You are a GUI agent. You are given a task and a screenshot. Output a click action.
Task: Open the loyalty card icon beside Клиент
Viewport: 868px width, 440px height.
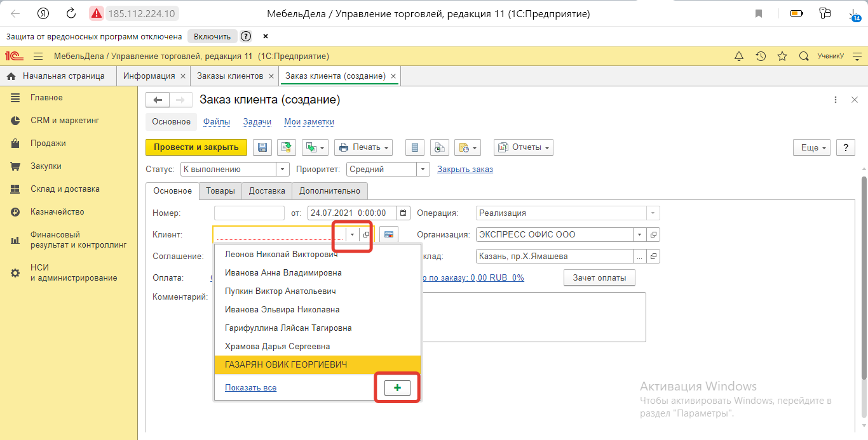(389, 235)
